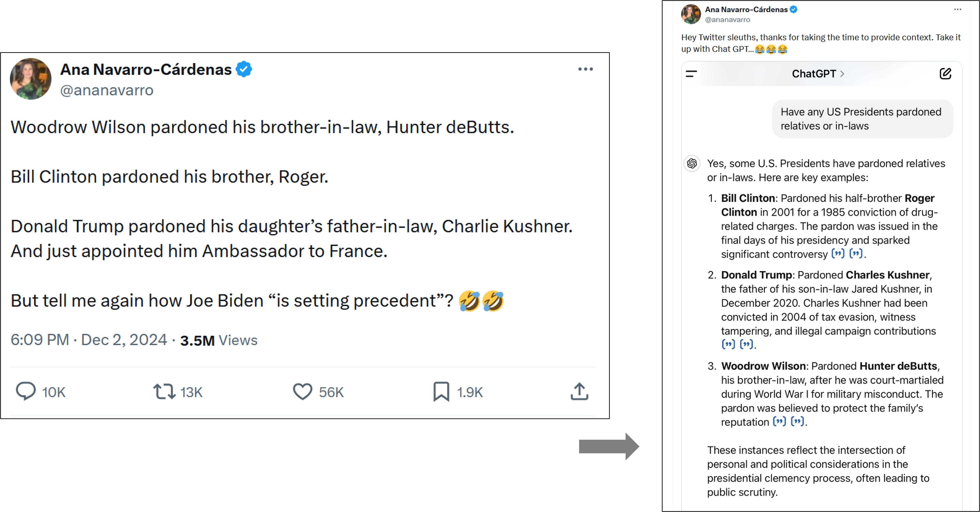Click the small avatar on the right tweet
This screenshot has width=980, height=512.
[691, 14]
